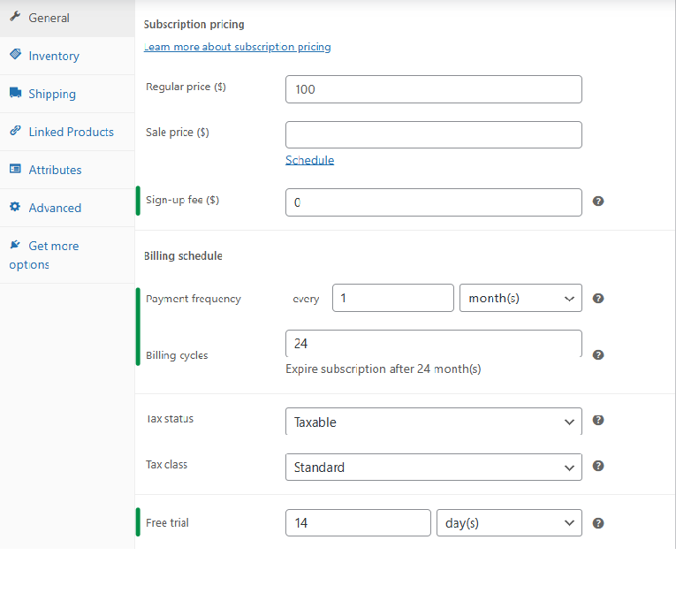Click the Tax status label
The height and width of the screenshot is (616, 676).
[170, 419]
